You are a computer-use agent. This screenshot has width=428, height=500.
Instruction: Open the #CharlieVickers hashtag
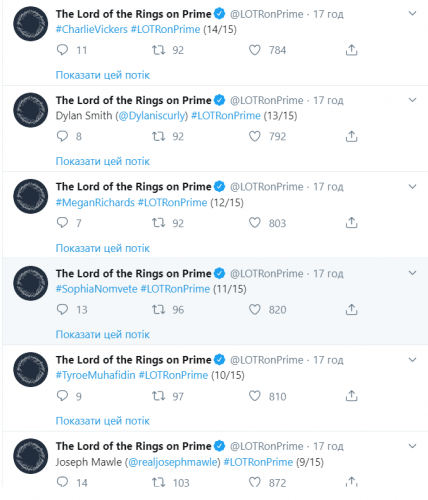tap(92, 29)
